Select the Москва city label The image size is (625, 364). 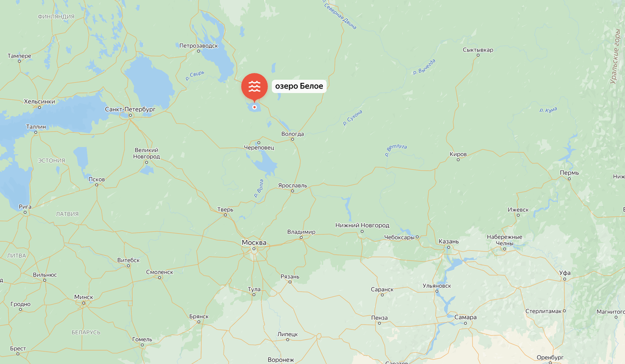point(254,243)
